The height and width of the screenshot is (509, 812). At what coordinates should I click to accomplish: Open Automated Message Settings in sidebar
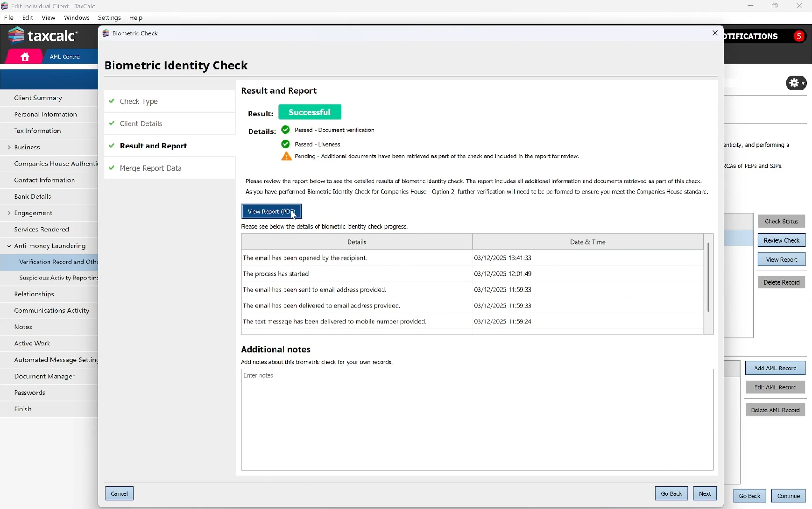(x=49, y=360)
